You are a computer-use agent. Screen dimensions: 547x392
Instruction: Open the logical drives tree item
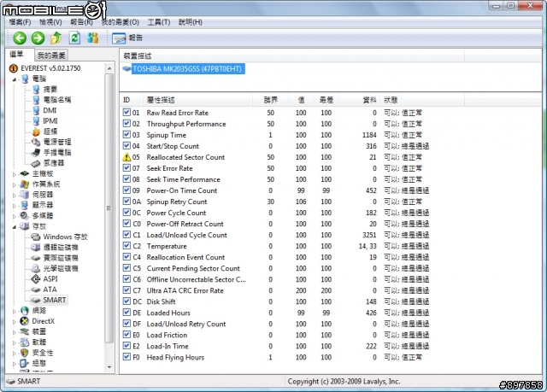click(x=61, y=248)
